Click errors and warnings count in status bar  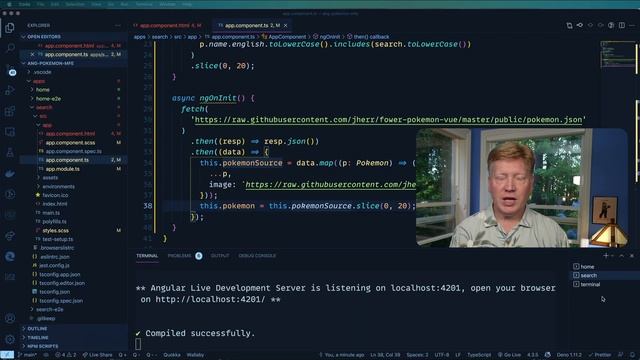click(x=66, y=355)
